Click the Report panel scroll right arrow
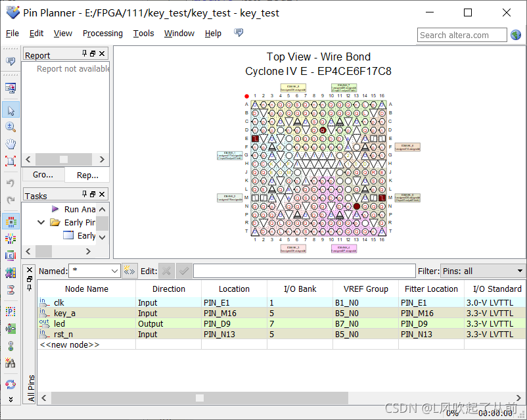 point(102,160)
